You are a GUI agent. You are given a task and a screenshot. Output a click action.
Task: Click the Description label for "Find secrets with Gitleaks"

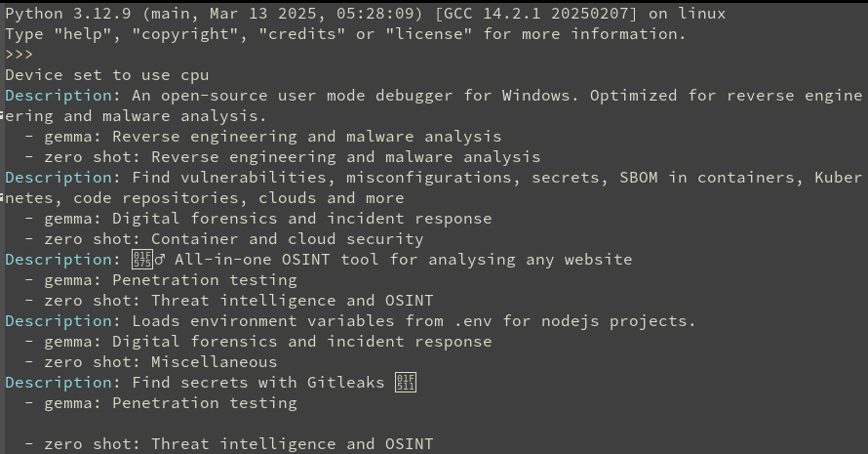coord(58,383)
